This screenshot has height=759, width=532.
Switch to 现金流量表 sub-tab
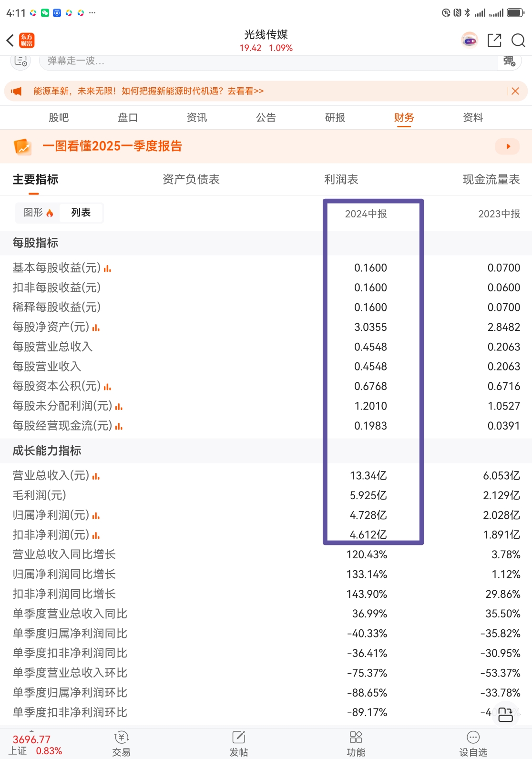[491, 180]
